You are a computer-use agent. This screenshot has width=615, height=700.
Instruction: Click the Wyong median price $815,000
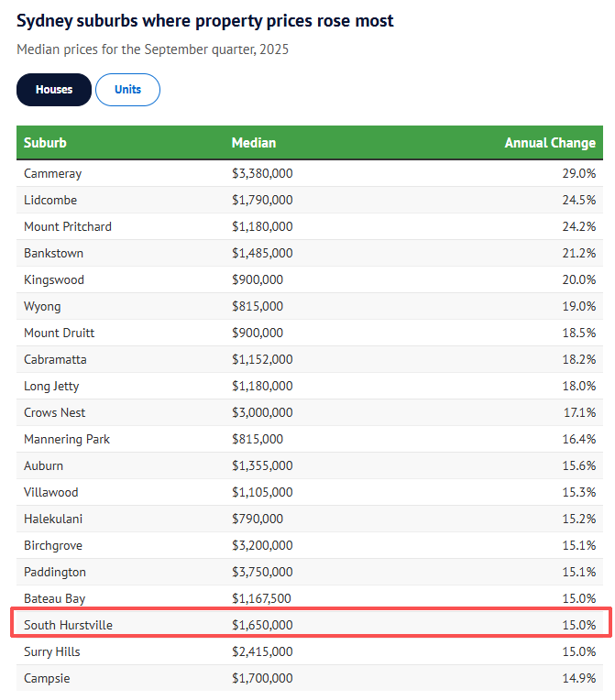(x=258, y=306)
